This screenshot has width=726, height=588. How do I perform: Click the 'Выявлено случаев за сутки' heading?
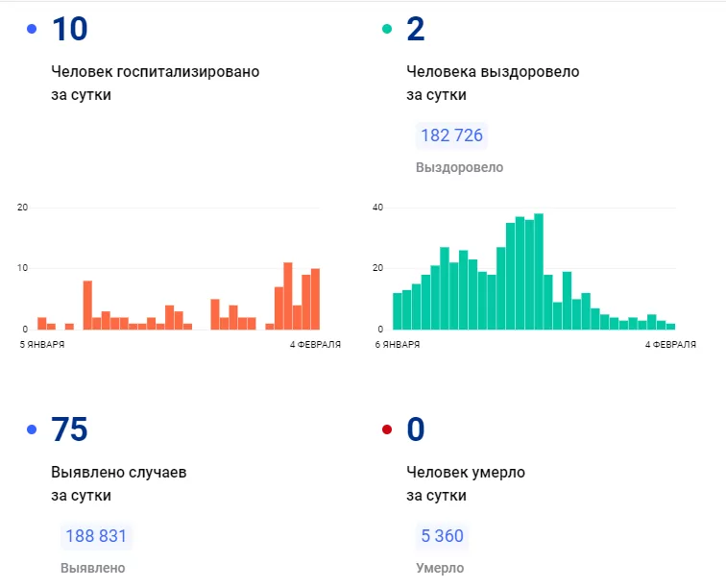(118, 483)
